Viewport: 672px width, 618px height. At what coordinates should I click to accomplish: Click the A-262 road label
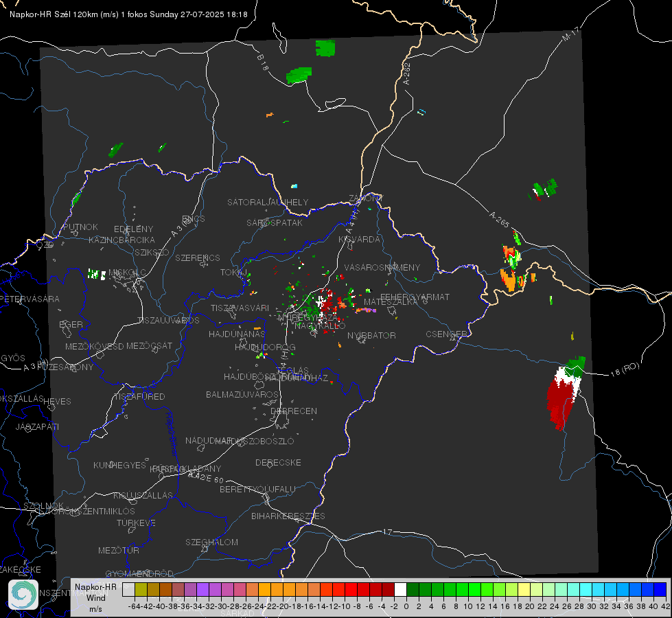[x=407, y=73]
